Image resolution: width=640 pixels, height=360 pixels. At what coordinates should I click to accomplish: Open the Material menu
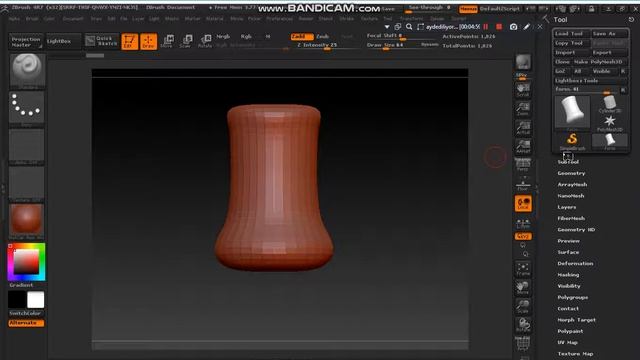click(x=214, y=19)
